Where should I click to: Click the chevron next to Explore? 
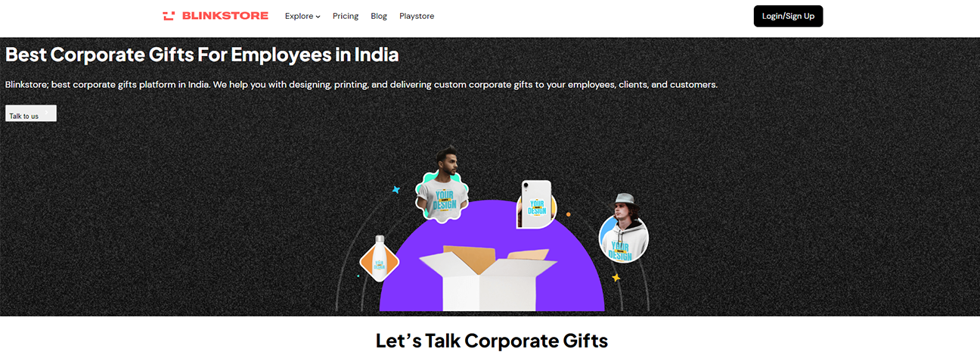[318, 17]
